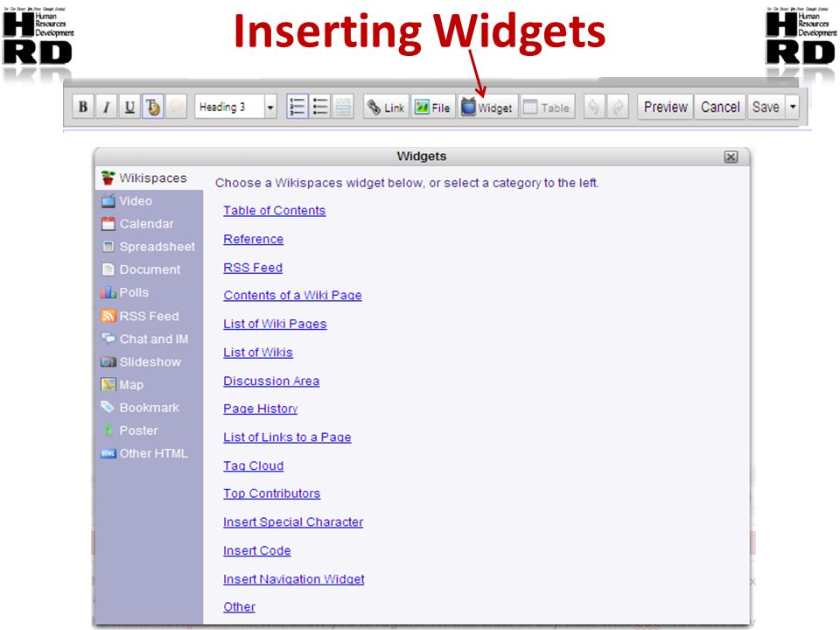Click the Link toolbar button
This screenshot has height=630, width=840.
tap(386, 107)
